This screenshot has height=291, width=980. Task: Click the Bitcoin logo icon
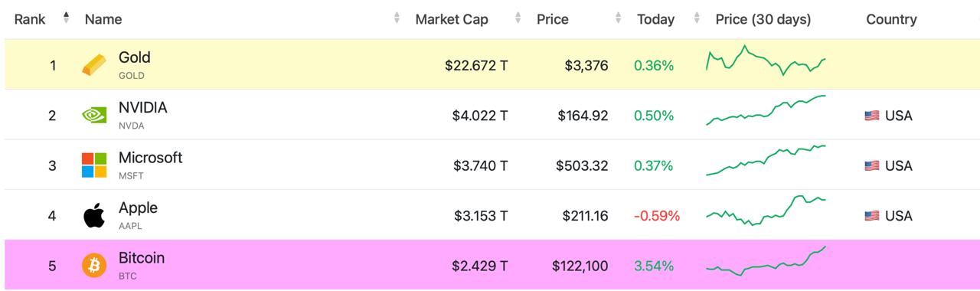pyautogui.click(x=94, y=266)
